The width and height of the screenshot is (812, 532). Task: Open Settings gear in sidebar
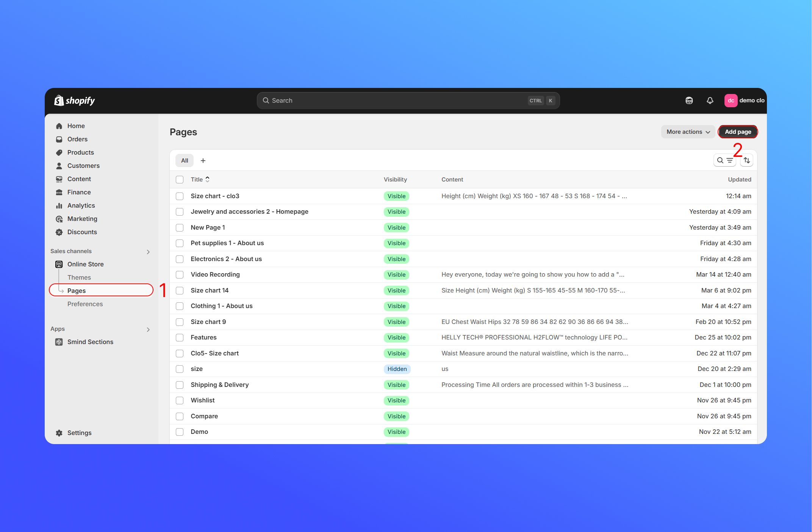pyautogui.click(x=79, y=433)
